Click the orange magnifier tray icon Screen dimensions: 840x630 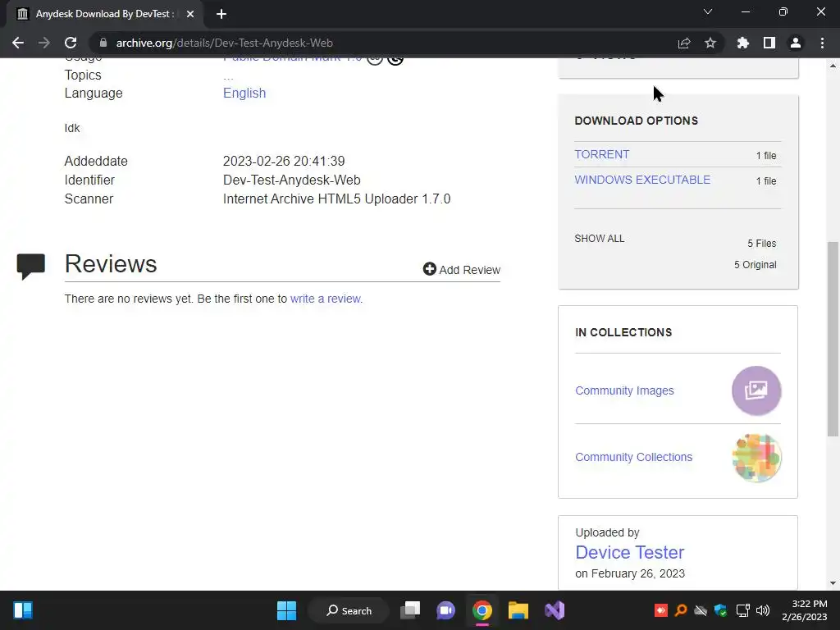(x=681, y=610)
